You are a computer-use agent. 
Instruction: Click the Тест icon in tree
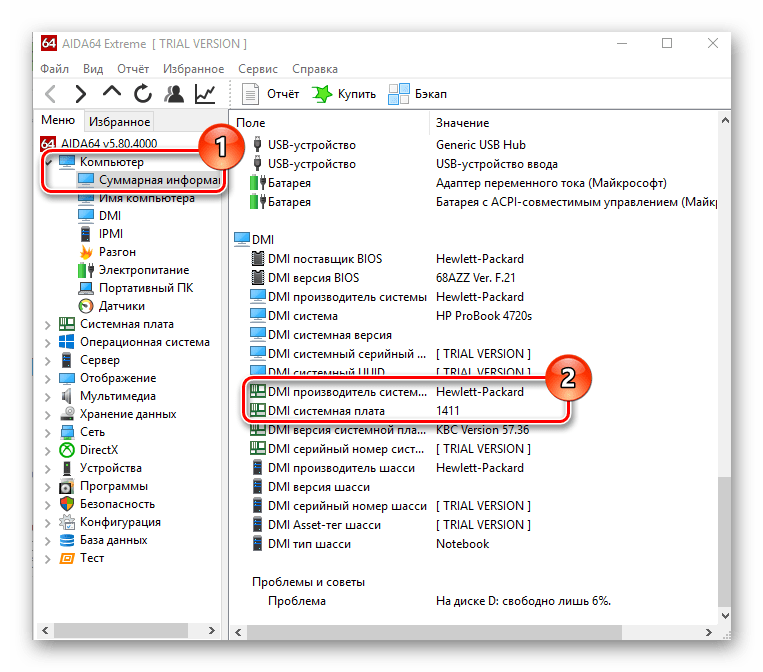click(x=67, y=558)
